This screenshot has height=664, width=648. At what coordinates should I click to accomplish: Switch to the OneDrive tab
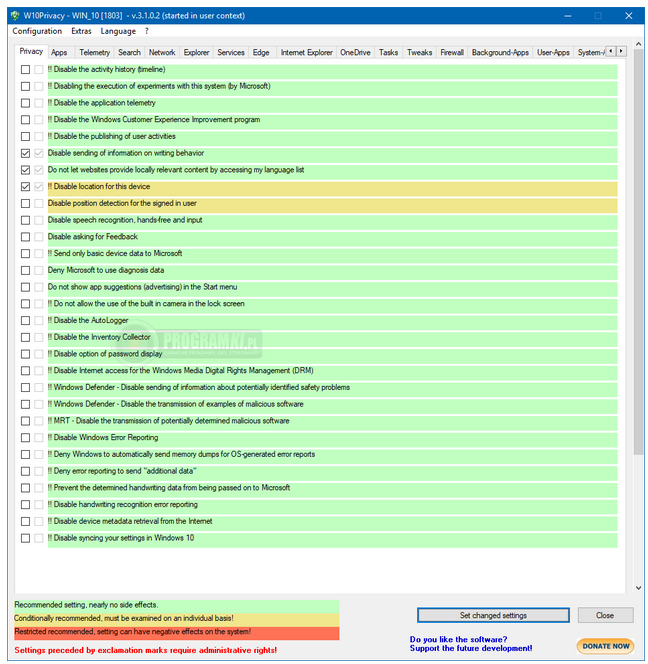coord(355,53)
